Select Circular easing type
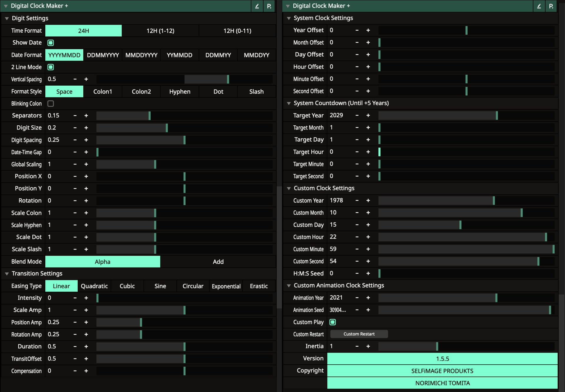The image size is (565, 392). point(193,286)
